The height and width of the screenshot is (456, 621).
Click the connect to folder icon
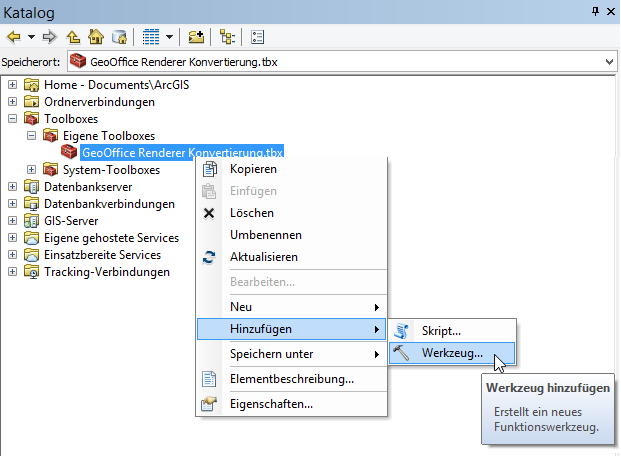pyautogui.click(x=197, y=37)
